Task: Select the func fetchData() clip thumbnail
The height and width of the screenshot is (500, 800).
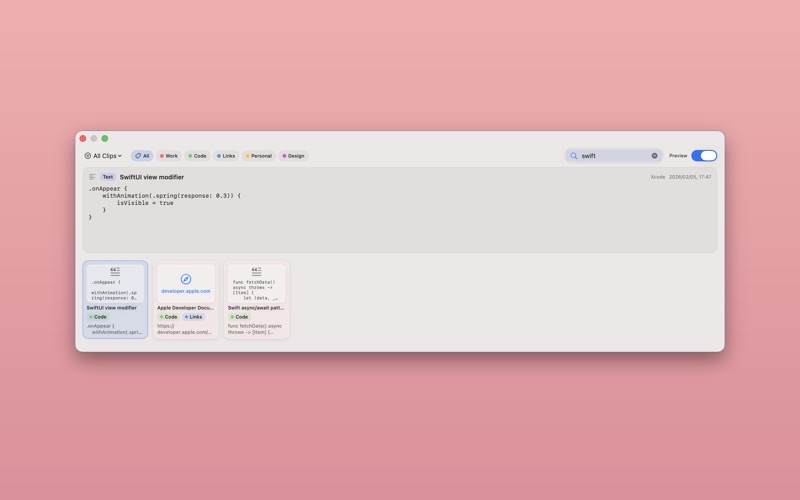Action: point(256,283)
